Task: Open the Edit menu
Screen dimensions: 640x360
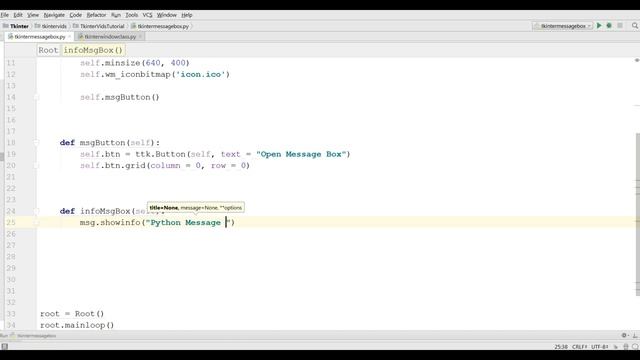Action: 18,15
